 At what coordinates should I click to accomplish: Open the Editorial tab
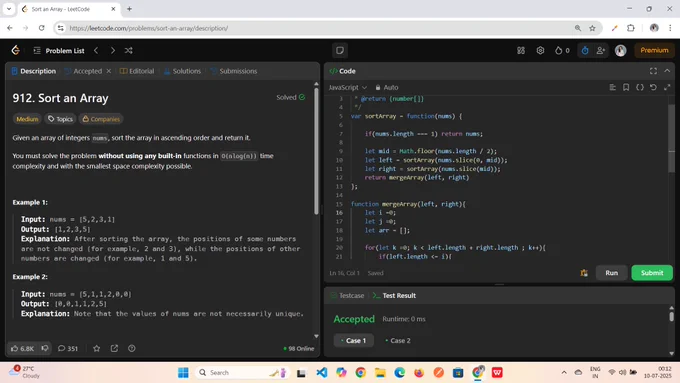tap(137, 71)
